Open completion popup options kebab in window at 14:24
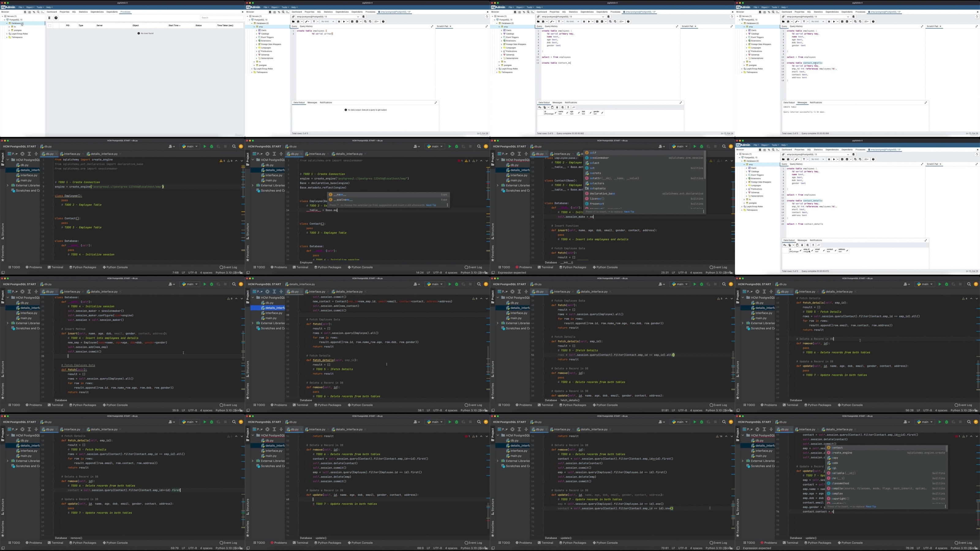This screenshot has height=551, width=980. point(447,205)
